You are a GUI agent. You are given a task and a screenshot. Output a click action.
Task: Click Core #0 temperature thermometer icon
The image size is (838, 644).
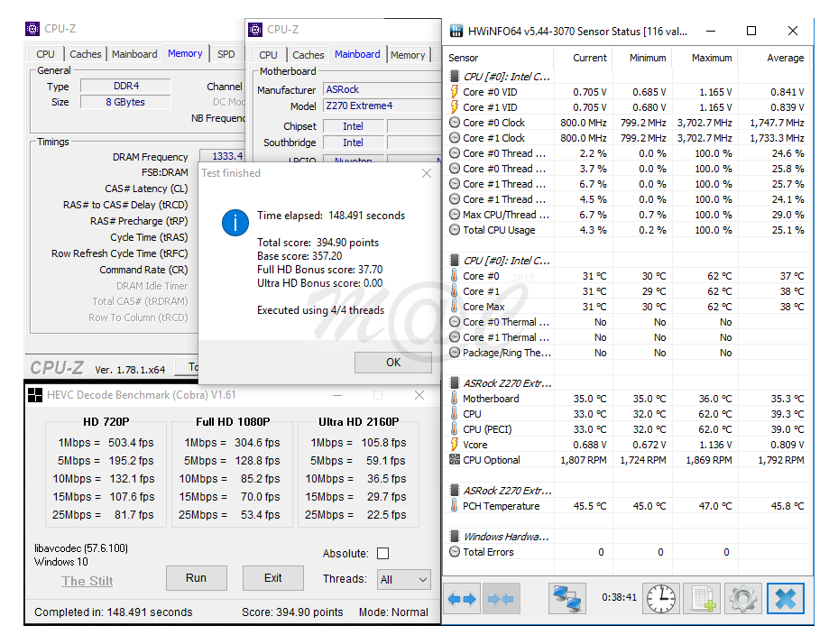coord(455,276)
